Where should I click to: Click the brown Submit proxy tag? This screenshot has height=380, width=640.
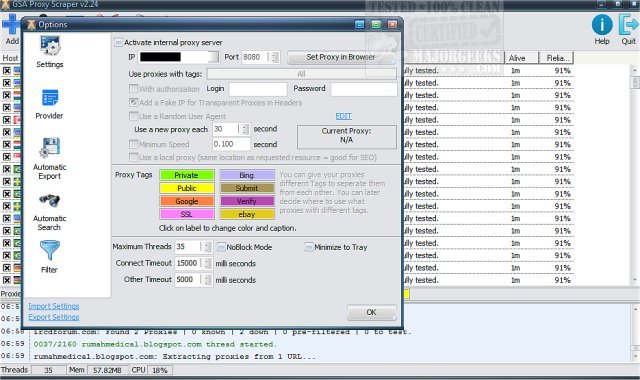point(247,188)
